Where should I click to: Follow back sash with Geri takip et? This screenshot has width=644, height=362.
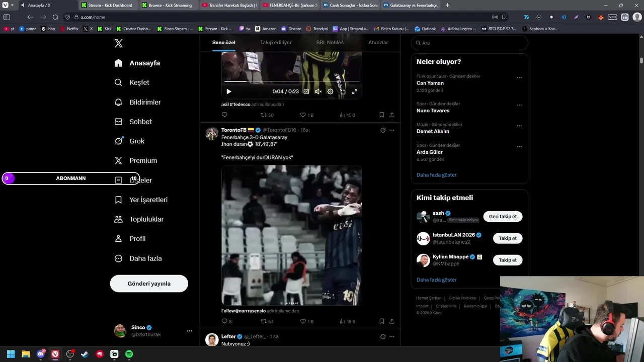pos(503,217)
